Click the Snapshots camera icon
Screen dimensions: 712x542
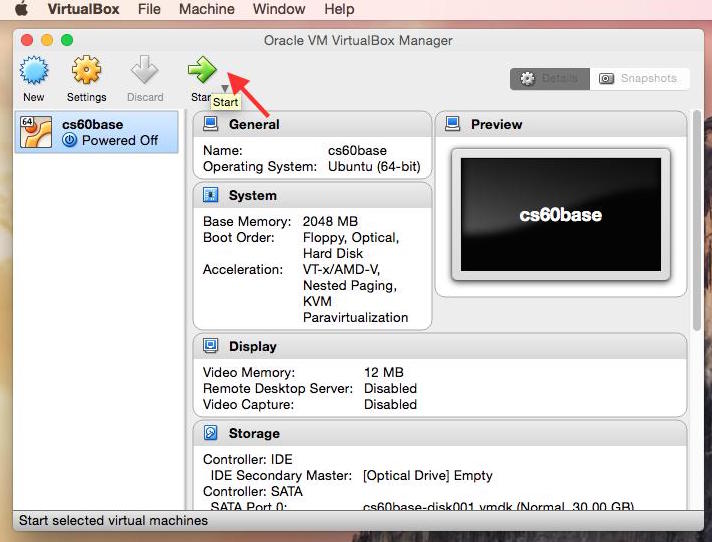pyautogui.click(x=606, y=79)
